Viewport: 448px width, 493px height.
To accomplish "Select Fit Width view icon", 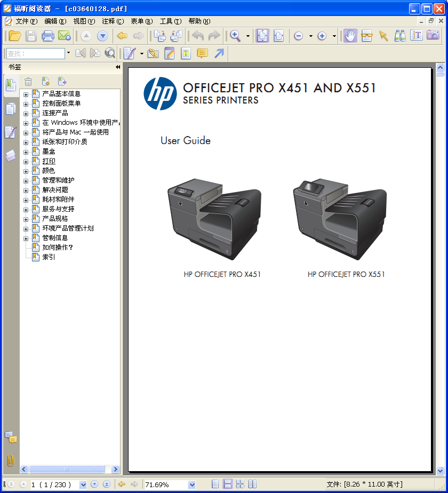I will (x=278, y=36).
